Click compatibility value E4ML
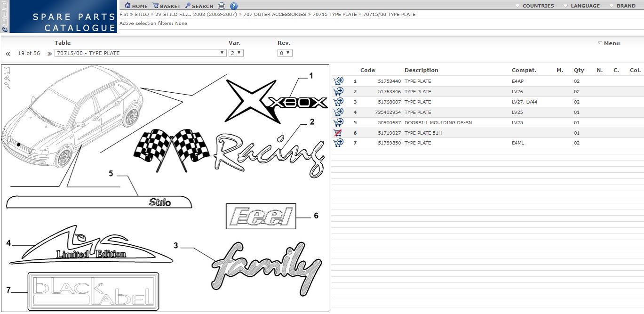 point(517,143)
